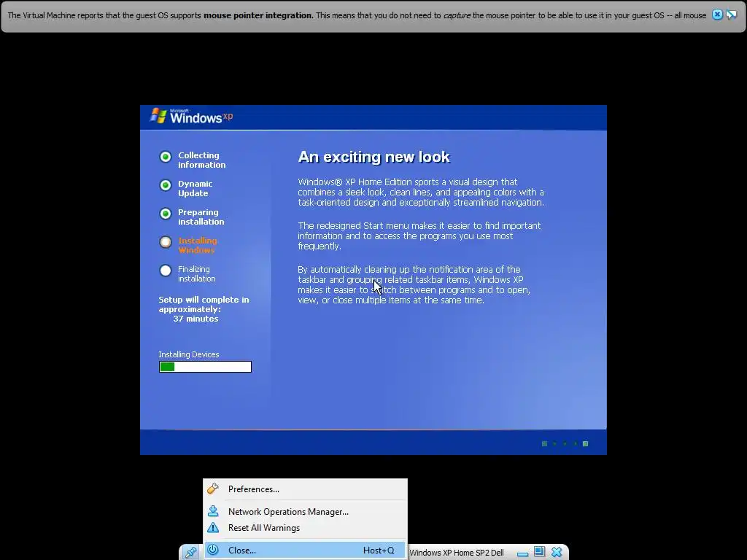Click 'Installing Devices' status label
Image resolution: width=747 pixels, height=560 pixels.
pos(189,354)
